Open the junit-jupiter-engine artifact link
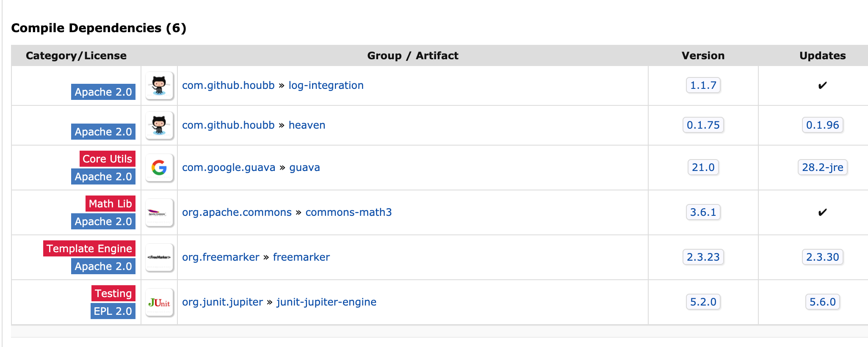Viewport: 868px width, 347px height. 326,302
